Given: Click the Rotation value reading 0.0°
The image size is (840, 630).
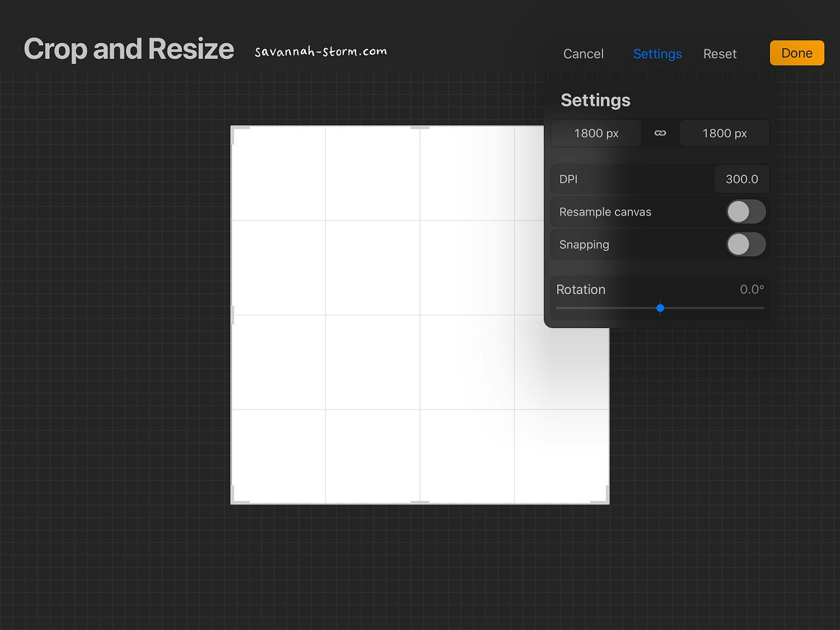Looking at the screenshot, I should click(752, 290).
